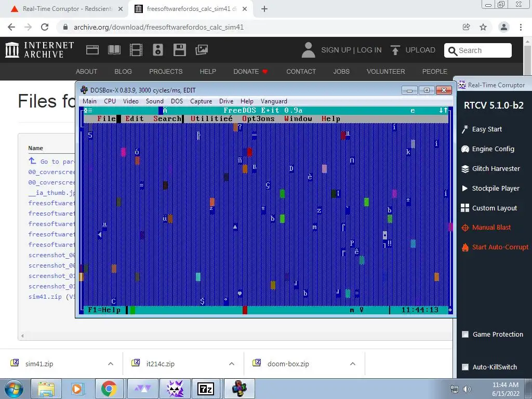Toggle Game Protection checkbox

click(x=465, y=334)
